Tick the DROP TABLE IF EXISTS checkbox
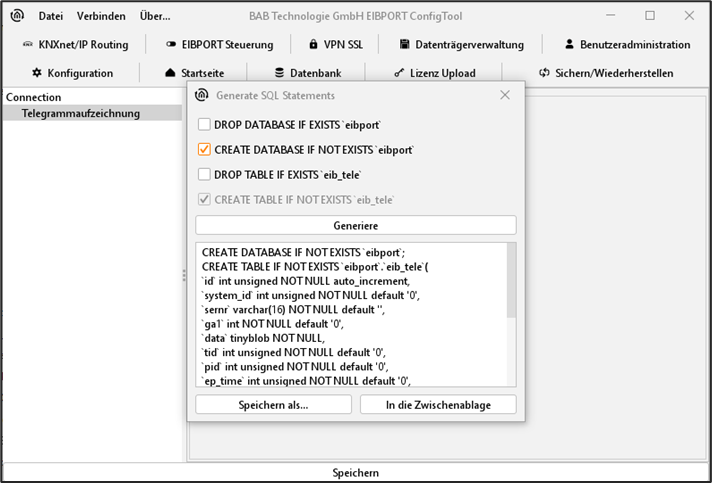The height and width of the screenshot is (483, 712). click(x=204, y=175)
